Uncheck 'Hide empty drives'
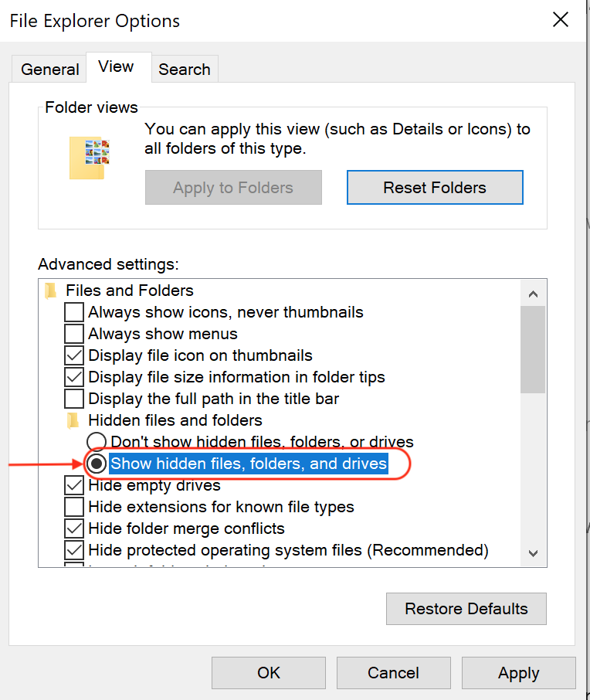 coord(73,485)
